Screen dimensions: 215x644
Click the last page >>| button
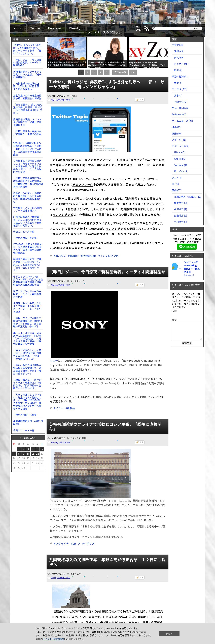(x=133, y=72)
